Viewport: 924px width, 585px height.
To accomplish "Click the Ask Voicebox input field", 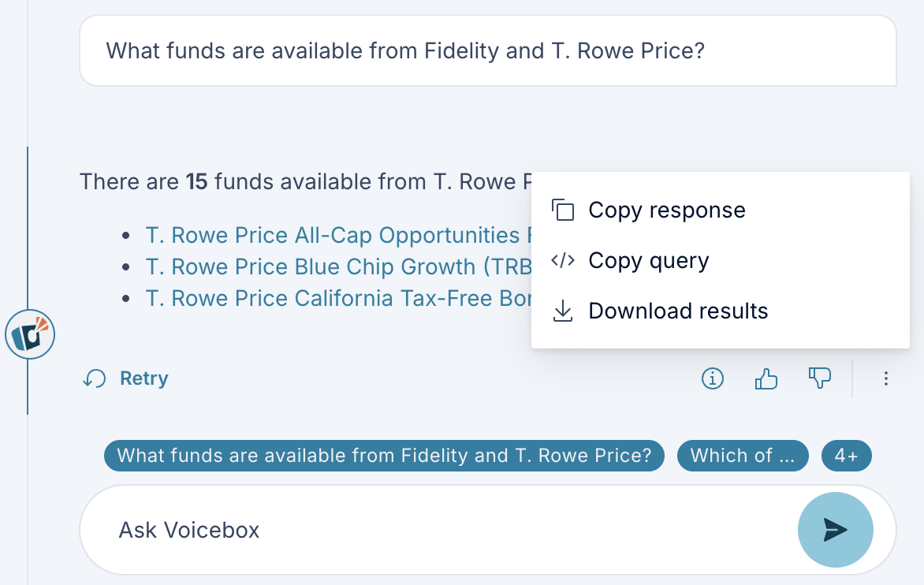I will tap(434, 529).
